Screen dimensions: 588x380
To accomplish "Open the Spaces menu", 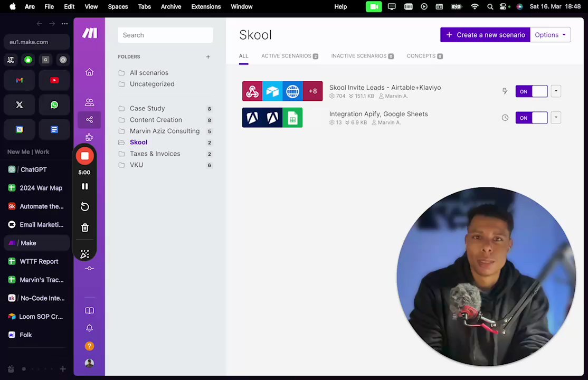I will (x=118, y=7).
